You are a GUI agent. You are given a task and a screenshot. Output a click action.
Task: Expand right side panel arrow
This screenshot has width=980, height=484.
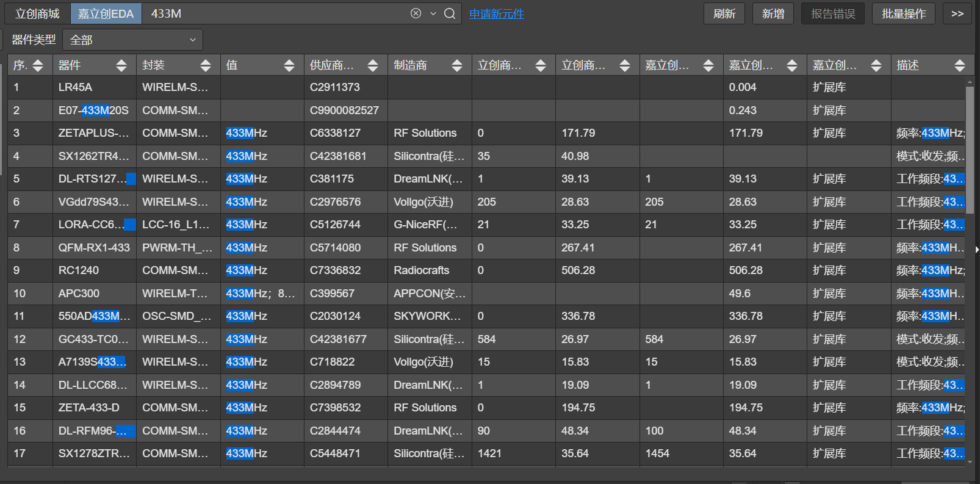coord(976,249)
